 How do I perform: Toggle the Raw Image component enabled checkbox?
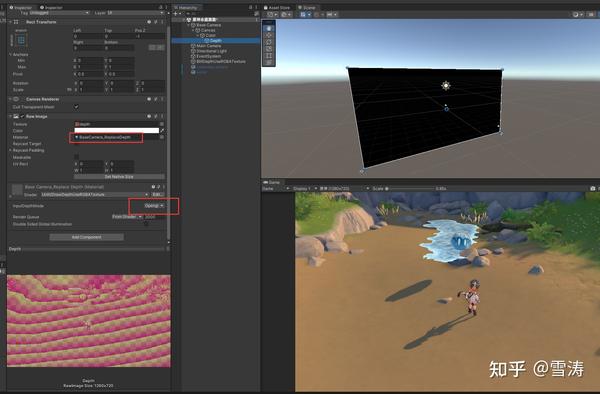(22, 116)
